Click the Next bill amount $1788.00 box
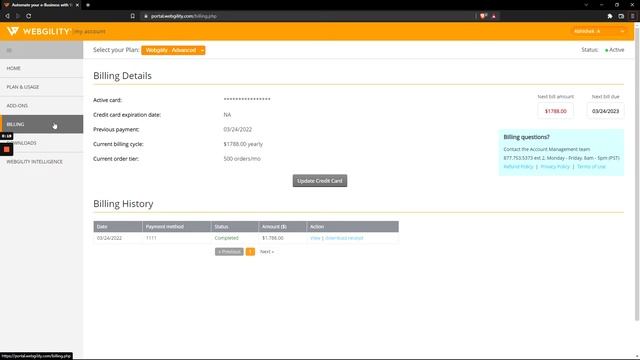640x360 pixels. point(555,111)
